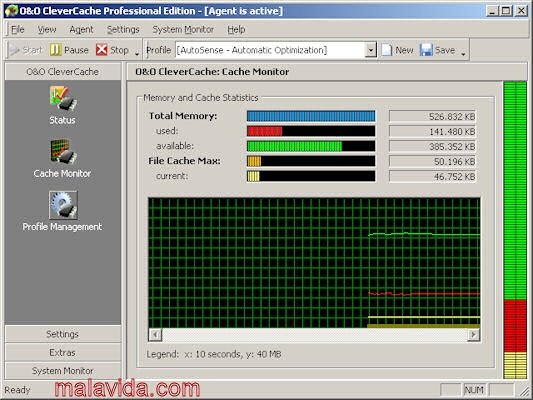Click the memory history graph area

(x=314, y=263)
